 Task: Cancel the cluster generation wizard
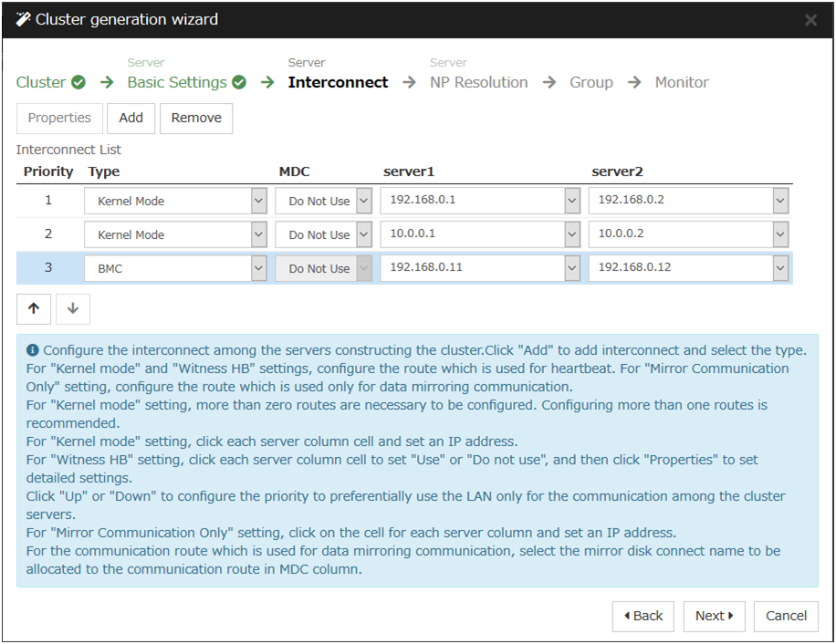(785, 616)
